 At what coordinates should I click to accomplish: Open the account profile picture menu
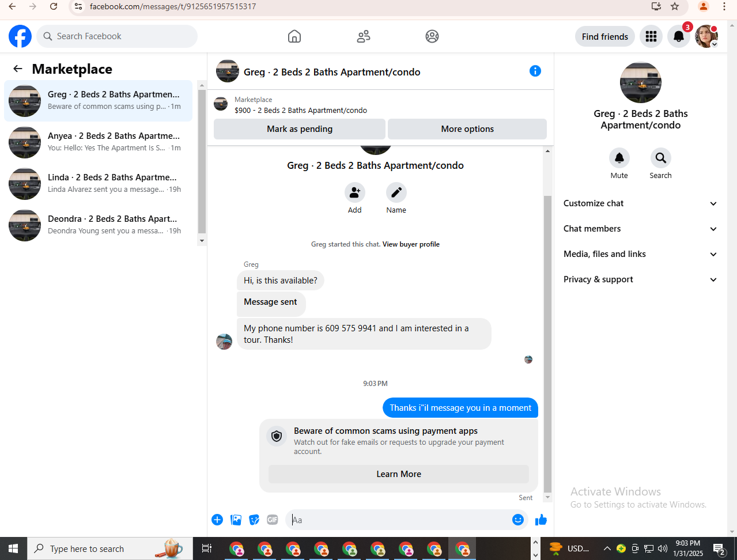tap(706, 36)
